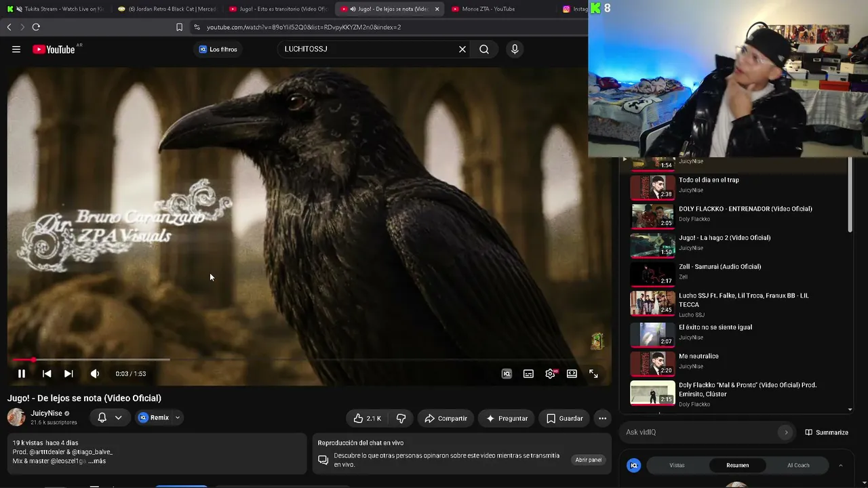Close the "De lejos se nota" tab

pyautogui.click(x=437, y=9)
